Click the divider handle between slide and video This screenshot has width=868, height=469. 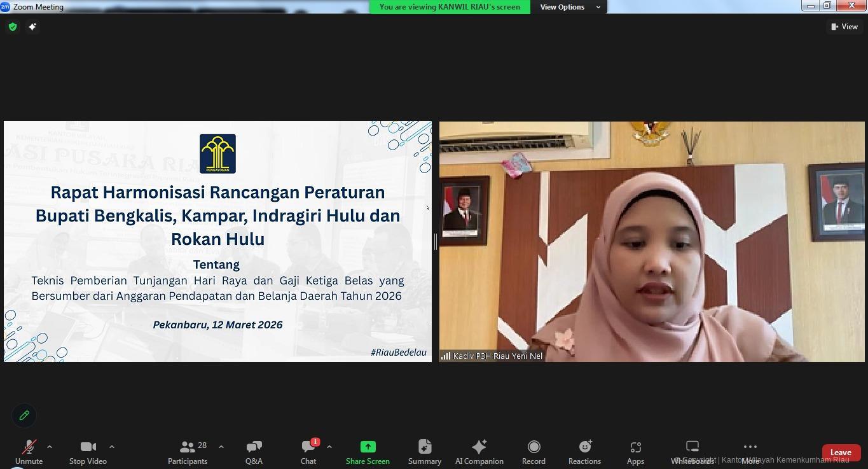(436, 242)
